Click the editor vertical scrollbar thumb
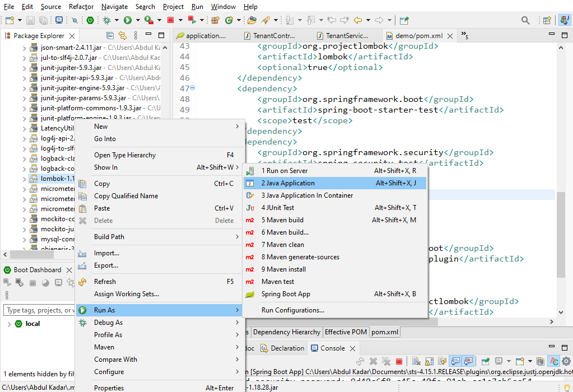This screenshot has width=573, height=392. point(561,235)
